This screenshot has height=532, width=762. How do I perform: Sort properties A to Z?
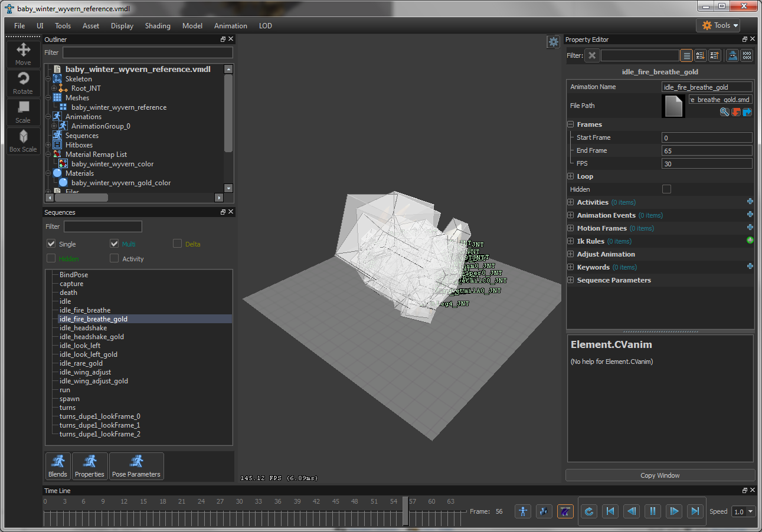[700, 55]
